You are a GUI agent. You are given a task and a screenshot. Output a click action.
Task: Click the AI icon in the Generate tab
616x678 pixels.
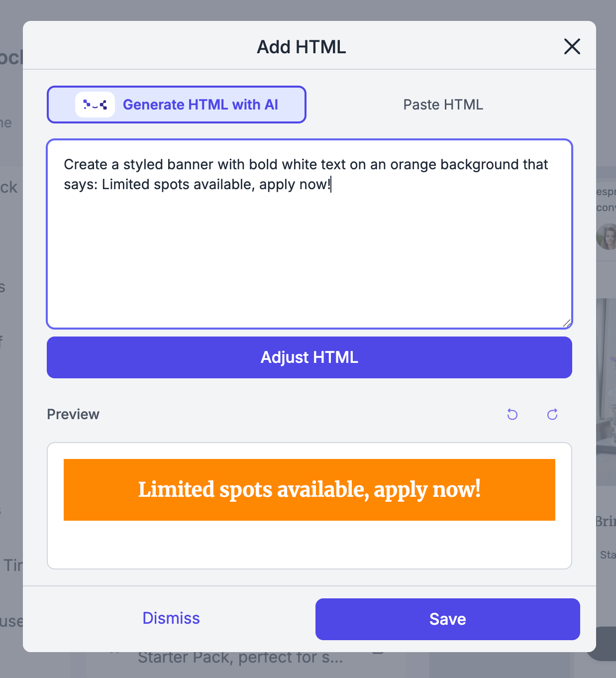pos(95,105)
